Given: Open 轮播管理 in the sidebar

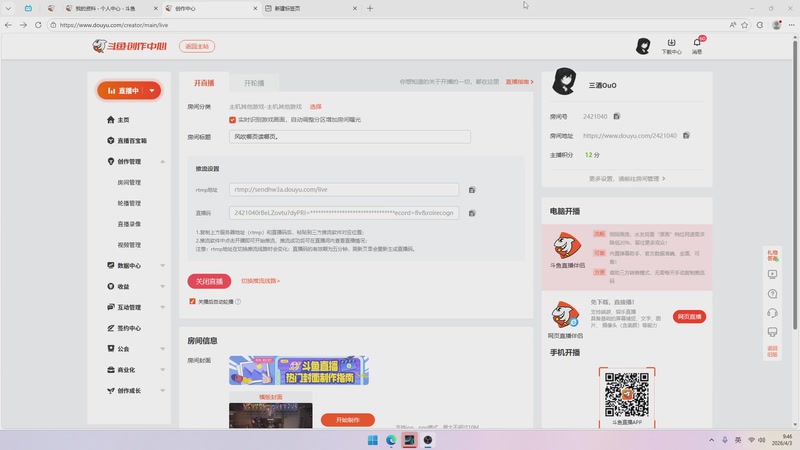Looking at the screenshot, I should (129, 203).
